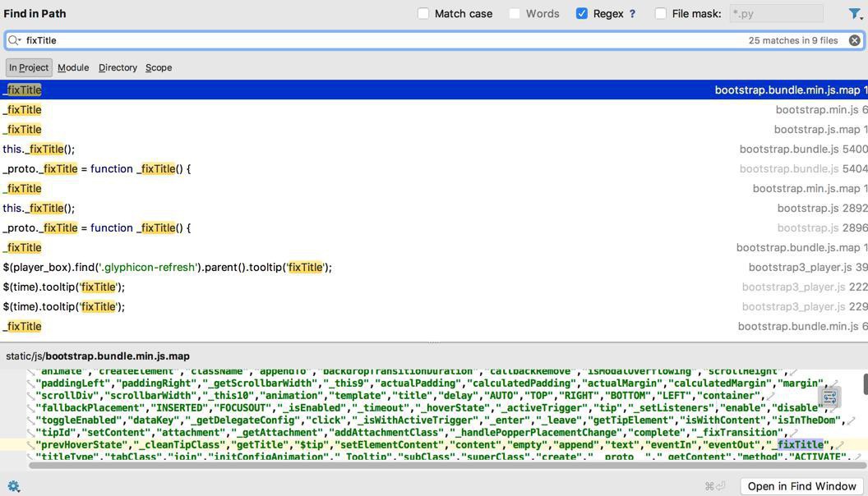This screenshot has height=496, width=868.
Task: Clear the search field with the X icon
Action: point(854,40)
